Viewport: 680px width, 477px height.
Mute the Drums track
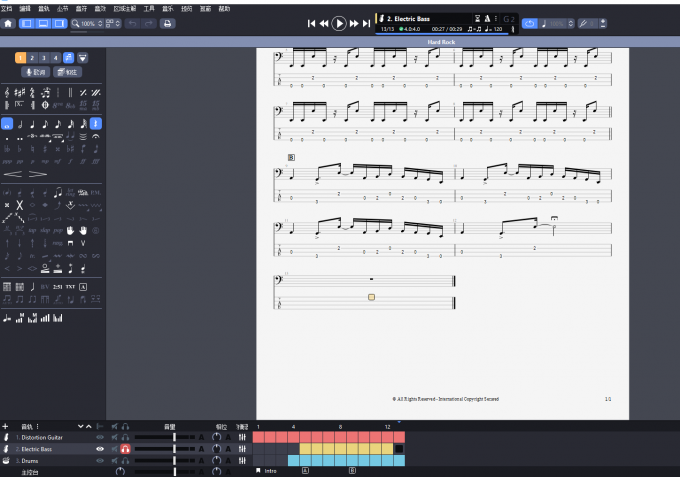click(113, 461)
